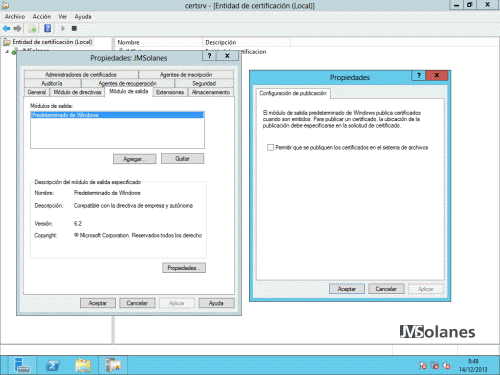This screenshot has height=375, width=500.
Task: Close the JMSolanes properties dialog
Action: [x=227, y=56]
